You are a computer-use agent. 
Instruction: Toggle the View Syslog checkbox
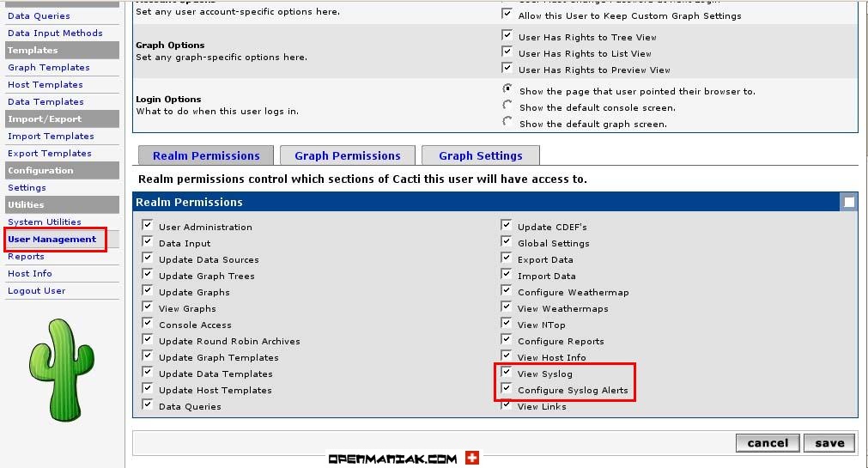507,374
